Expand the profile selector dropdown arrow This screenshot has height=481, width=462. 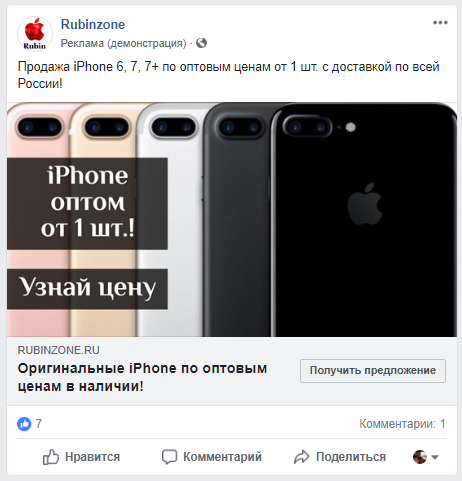coord(435,457)
